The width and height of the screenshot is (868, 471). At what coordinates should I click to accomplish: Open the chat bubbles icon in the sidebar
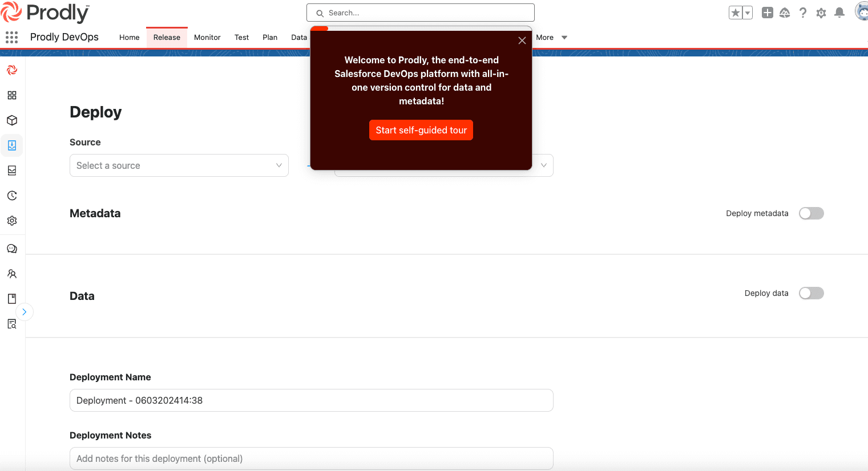(x=12, y=249)
